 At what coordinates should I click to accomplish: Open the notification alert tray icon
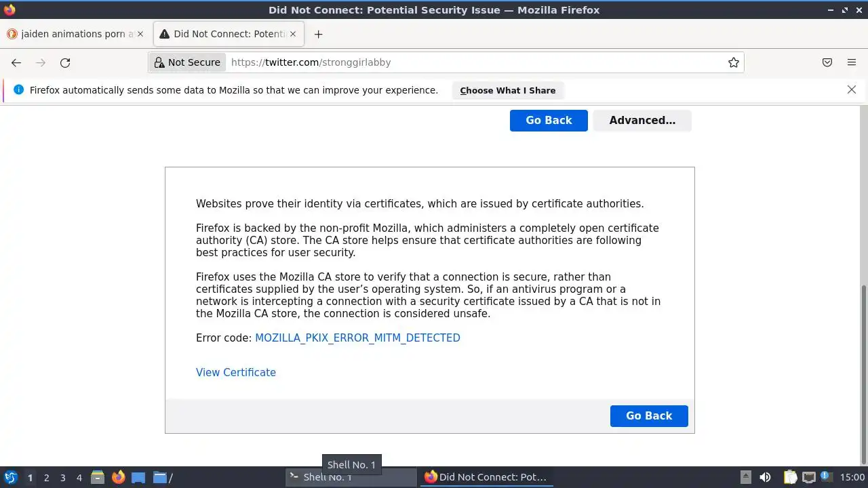coord(826,476)
